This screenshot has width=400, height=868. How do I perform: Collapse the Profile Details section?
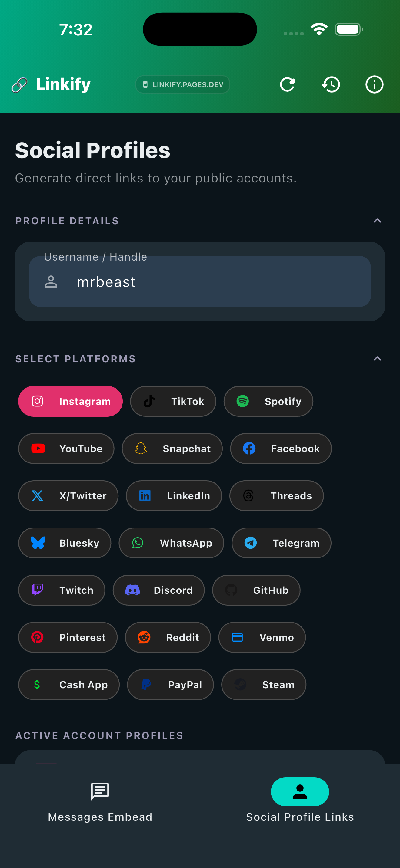click(377, 221)
